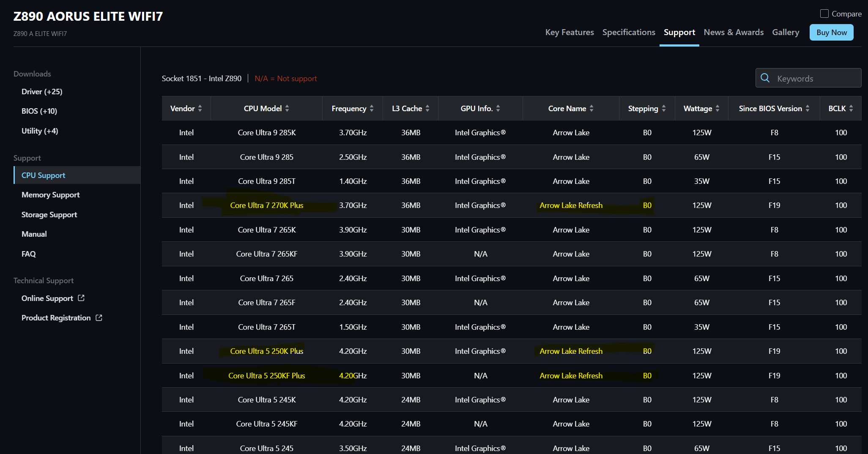Open the FAQ section
This screenshot has width=868, height=454.
[x=29, y=254]
